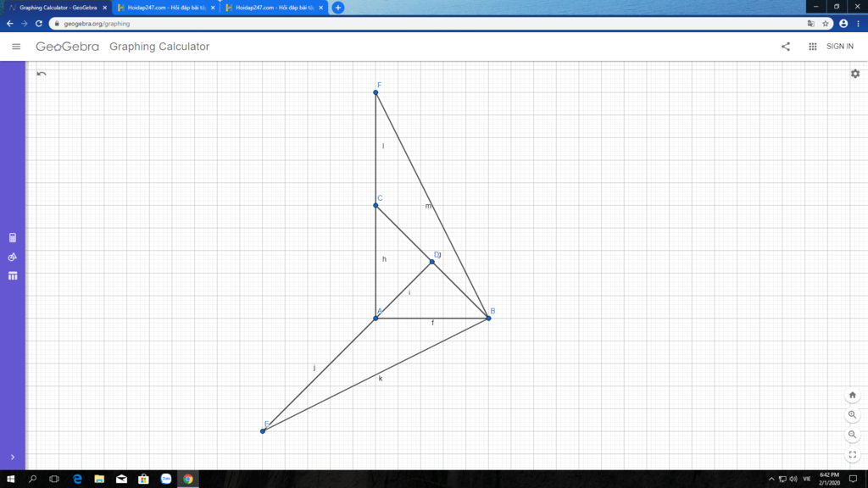The height and width of the screenshot is (488, 868).
Task: Click the translate page icon
Action: pos(811,23)
